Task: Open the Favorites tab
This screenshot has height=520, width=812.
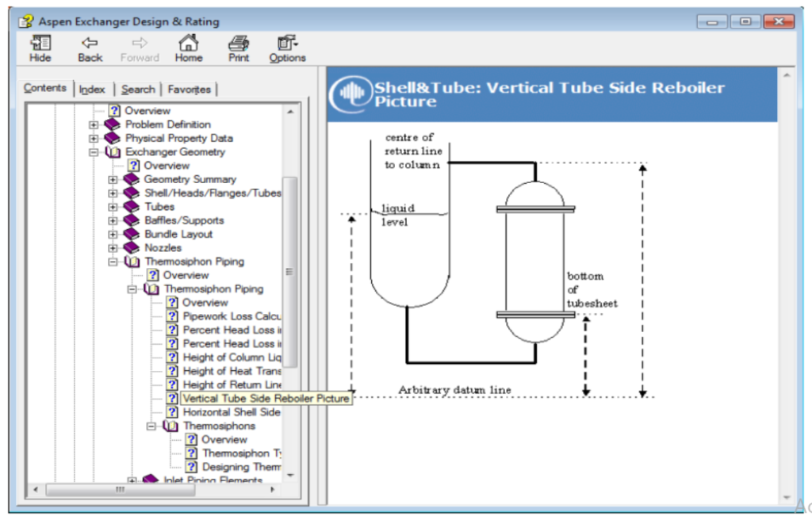Action: coord(189,90)
